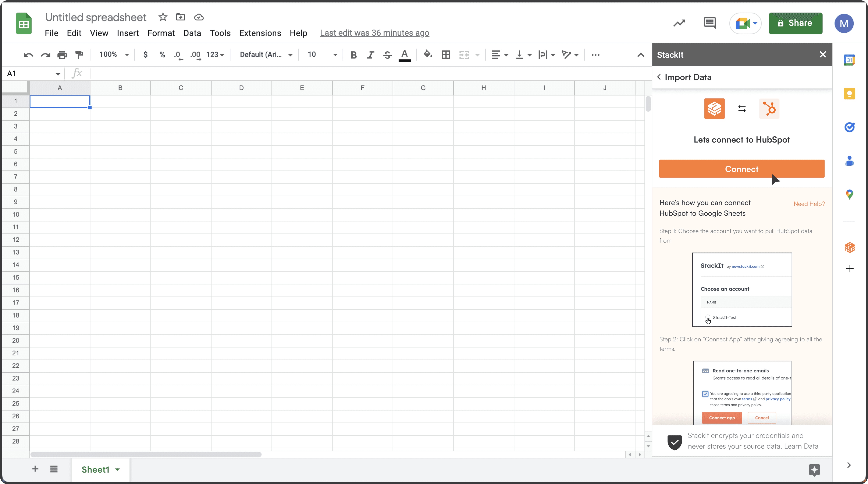Open the Extensions menu
The width and height of the screenshot is (868, 484).
[x=260, y=33]
